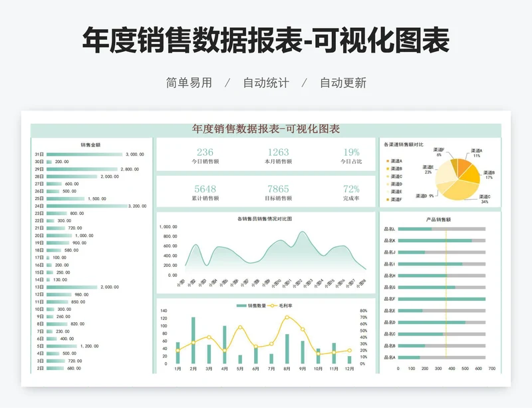Click the 销售金额 chart title
Screen dimensions: 532x408
[90, 144]
